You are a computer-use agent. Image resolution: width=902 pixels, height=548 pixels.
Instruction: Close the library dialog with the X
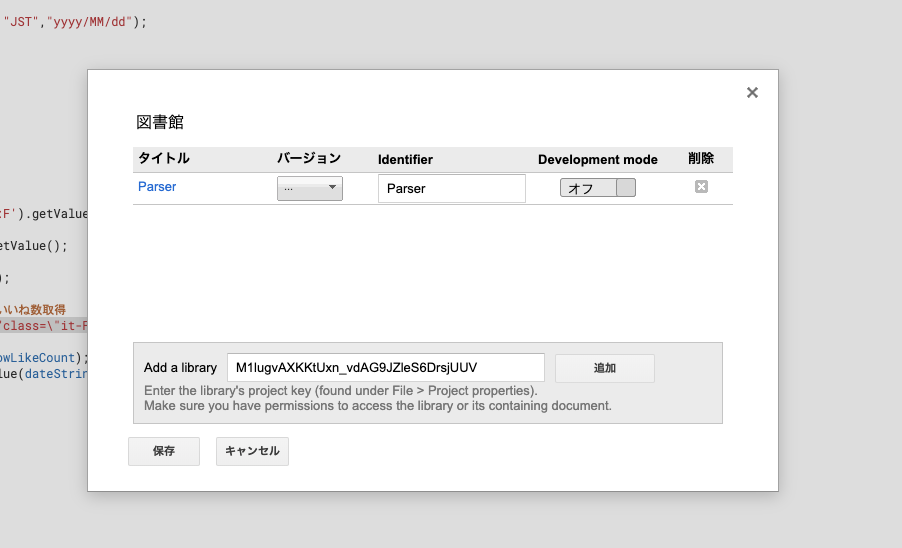[x=752, y=93]
